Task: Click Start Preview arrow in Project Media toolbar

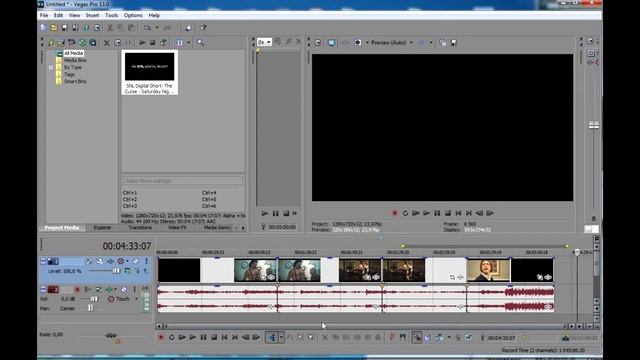Action: coord(142,42)
